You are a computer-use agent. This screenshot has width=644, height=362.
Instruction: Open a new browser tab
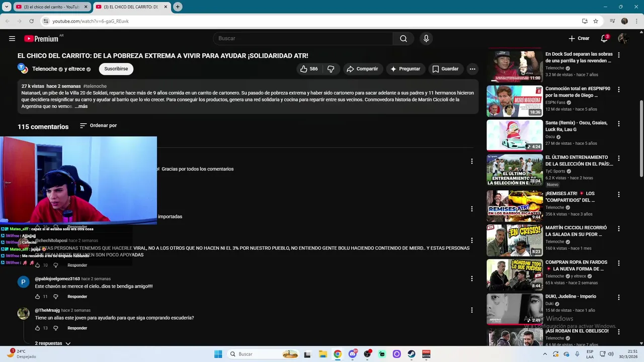pos(178,7)
